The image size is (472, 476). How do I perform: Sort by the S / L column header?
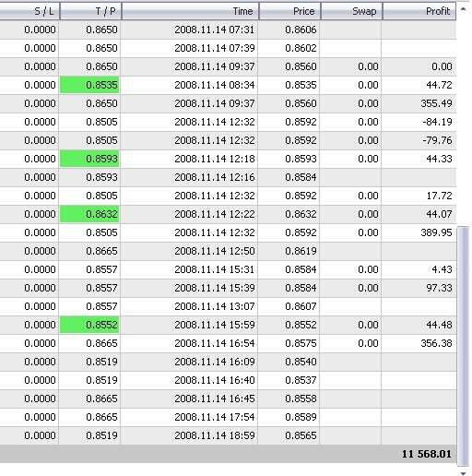coord(29,11)
